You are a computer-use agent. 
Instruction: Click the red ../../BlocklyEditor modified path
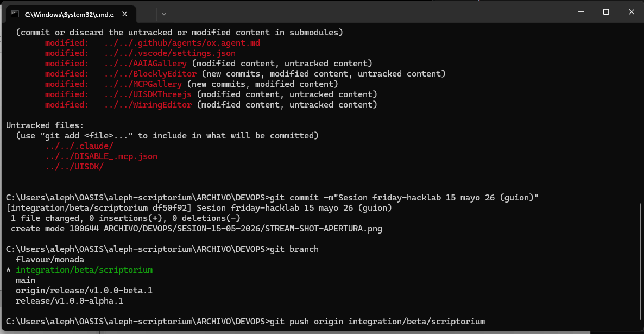tap(150, 74)
